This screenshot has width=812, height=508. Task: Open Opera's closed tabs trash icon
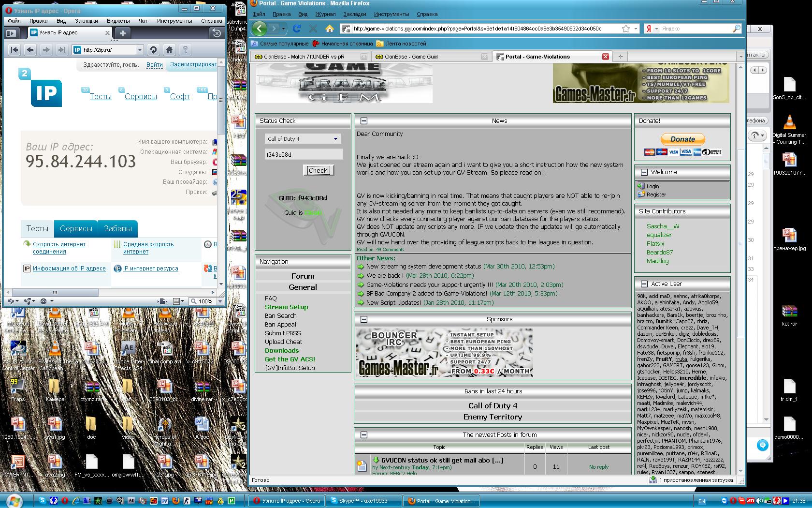pyautogui.click(x=217, y=33)
